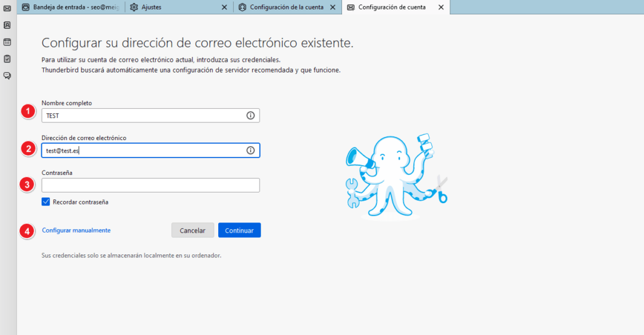Focus the Contraseña input field

(150, 185)
